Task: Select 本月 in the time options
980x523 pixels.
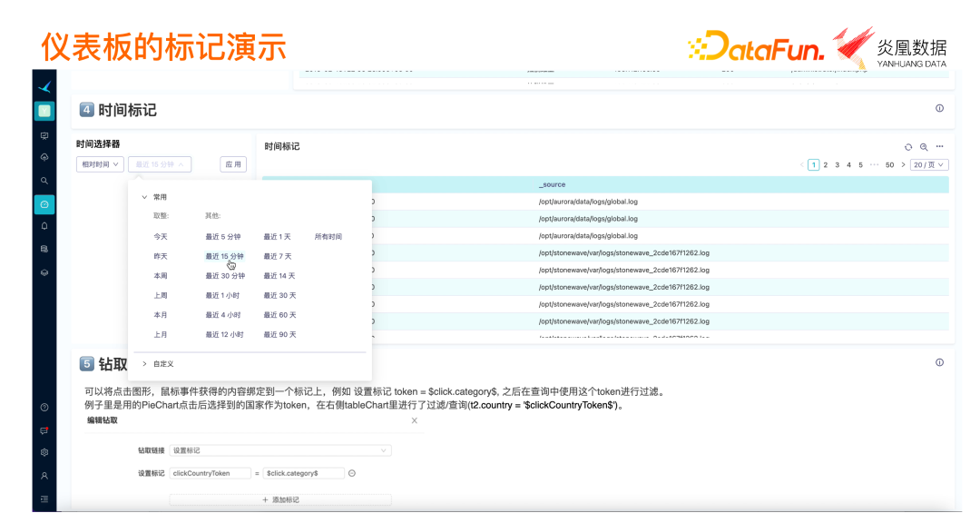Action: 161,315
